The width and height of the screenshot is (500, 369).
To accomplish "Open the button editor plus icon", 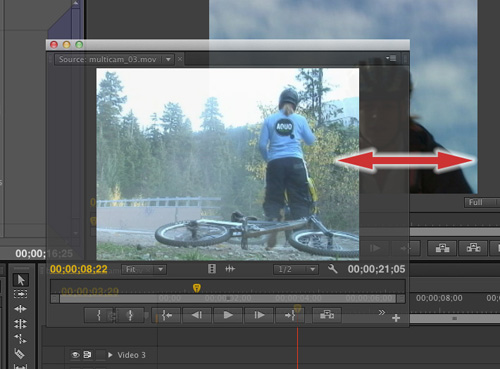I will point(396,318).
